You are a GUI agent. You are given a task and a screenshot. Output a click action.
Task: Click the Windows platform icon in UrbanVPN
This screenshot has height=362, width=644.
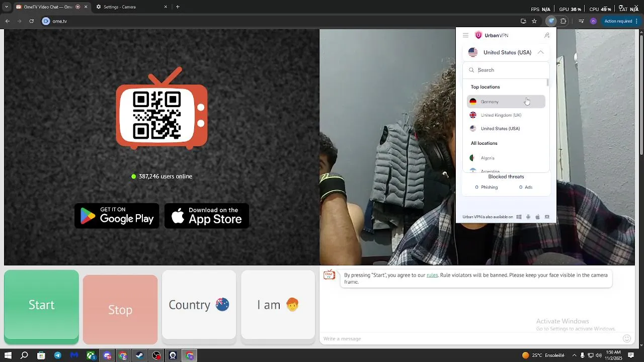pos(519,217)
